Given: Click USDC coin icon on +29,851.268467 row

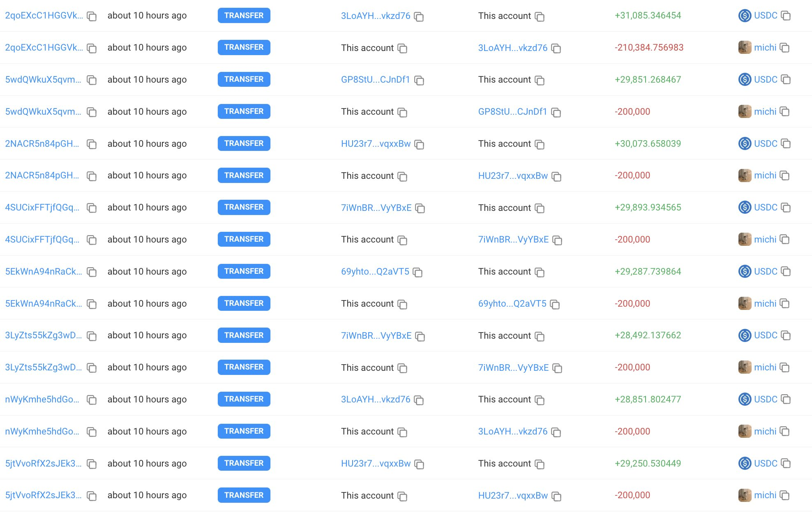Looking at the screenshot, I should [745, 79].
